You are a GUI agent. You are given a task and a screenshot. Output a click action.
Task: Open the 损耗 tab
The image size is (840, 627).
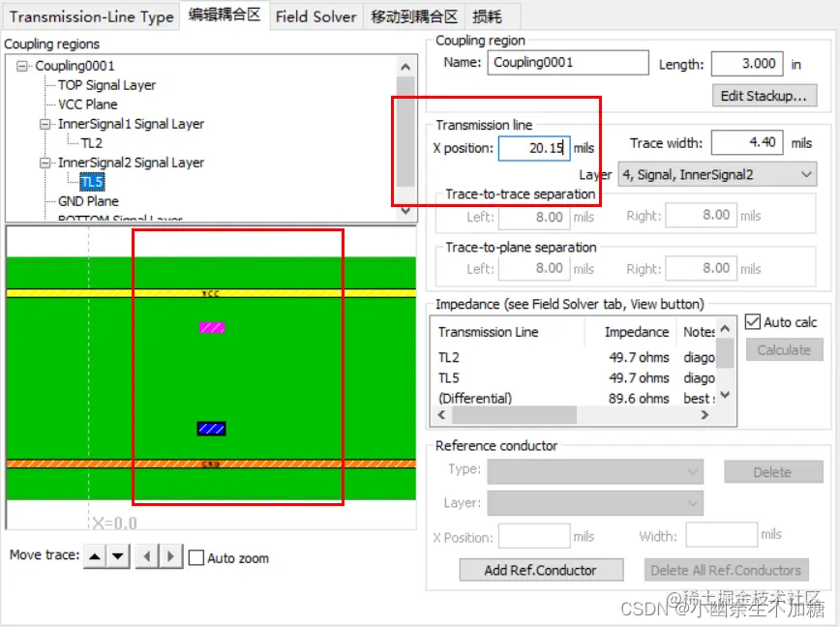coord(487,16)
